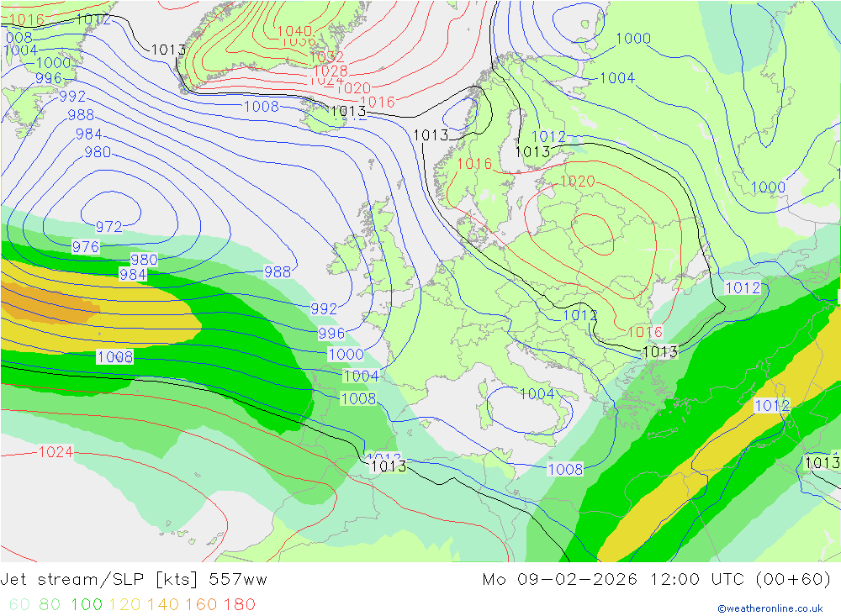Click the red 1016 label in the top-left corner
841x616 pixels.
(x=26, y=20)
